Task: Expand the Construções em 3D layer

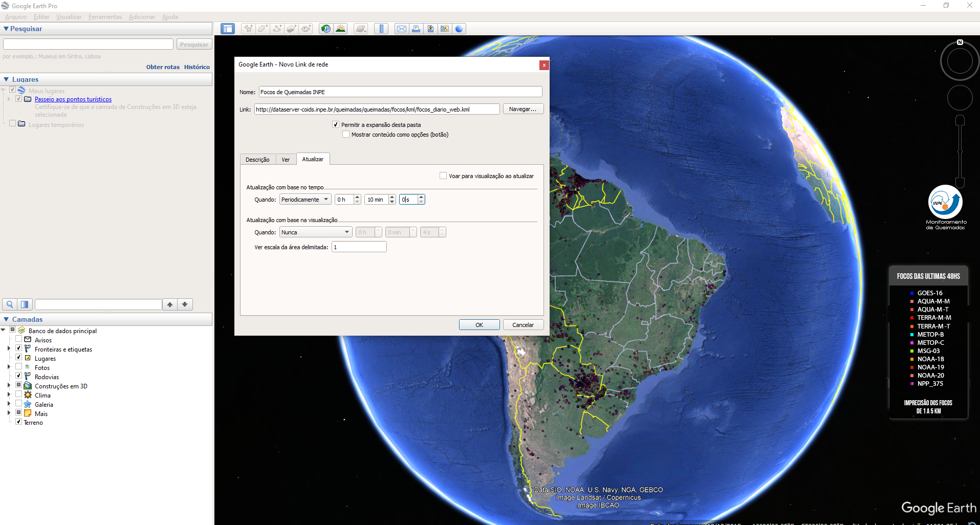Action: (x=9, y=385)
